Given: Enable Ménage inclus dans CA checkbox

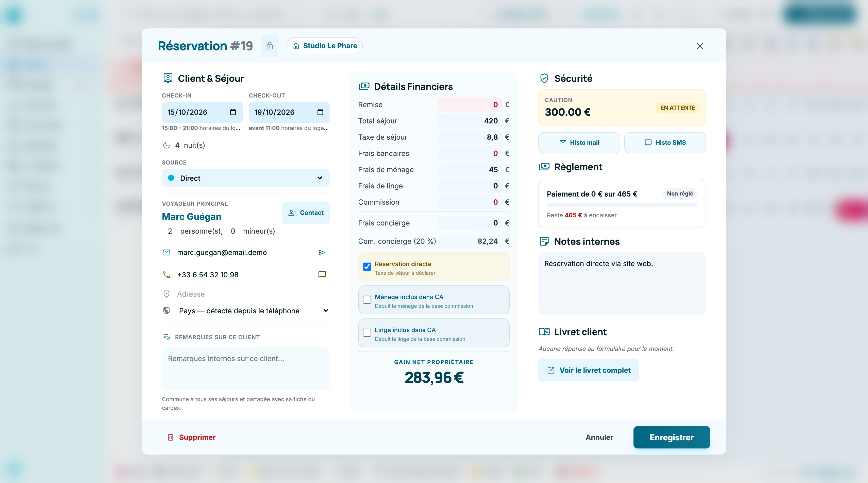Looking at the screenshot, I should click(x=367, y=300).
